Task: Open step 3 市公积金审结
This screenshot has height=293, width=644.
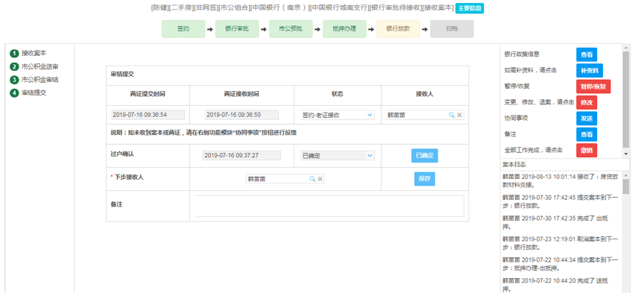Action: (x=34, y=79)
